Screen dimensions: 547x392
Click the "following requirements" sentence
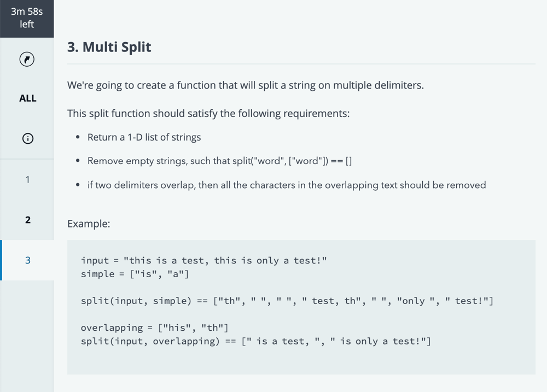coord(208,114)
